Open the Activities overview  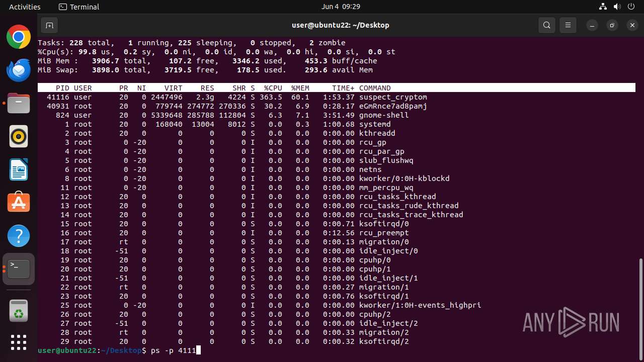tap(25, 7)
